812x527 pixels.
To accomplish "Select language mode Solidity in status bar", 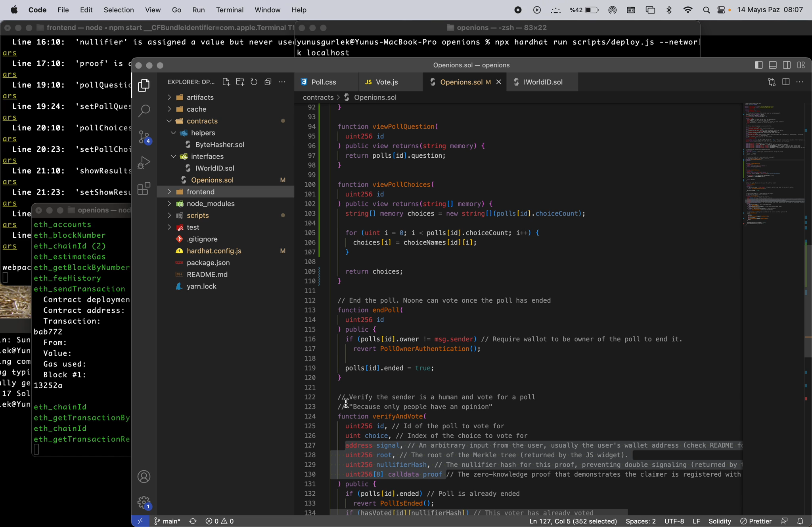I will tap(720, 521).
